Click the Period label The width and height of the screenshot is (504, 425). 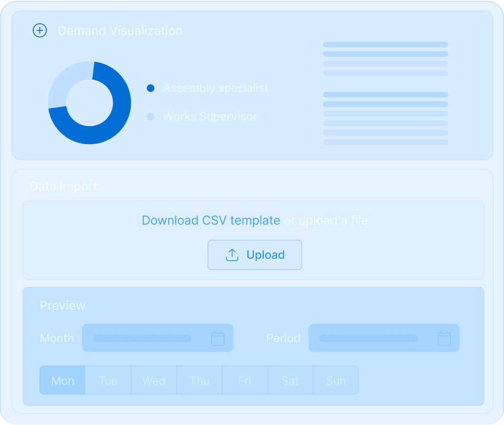pos(283,338)
